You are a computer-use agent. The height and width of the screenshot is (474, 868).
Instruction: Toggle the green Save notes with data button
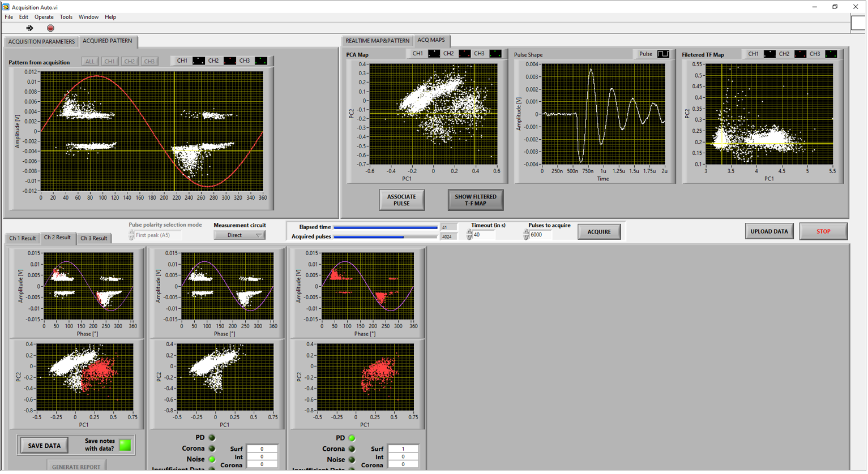pyautogui.click(x=125, y=446)
